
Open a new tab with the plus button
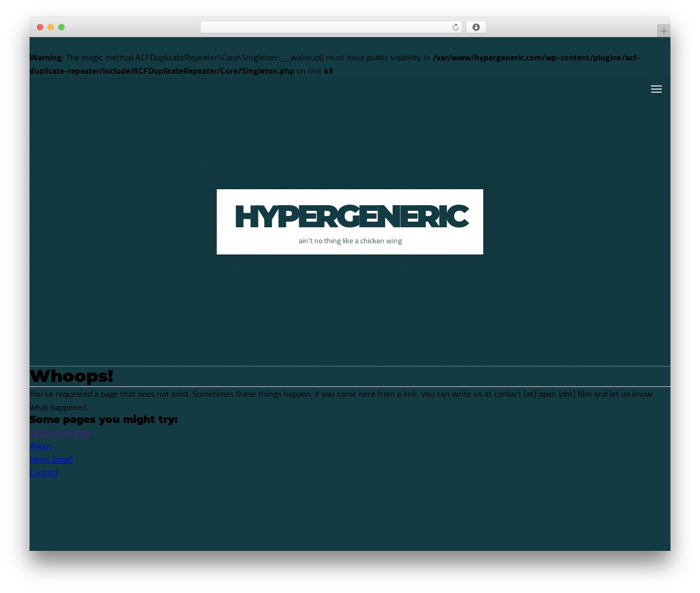(663, 31)
